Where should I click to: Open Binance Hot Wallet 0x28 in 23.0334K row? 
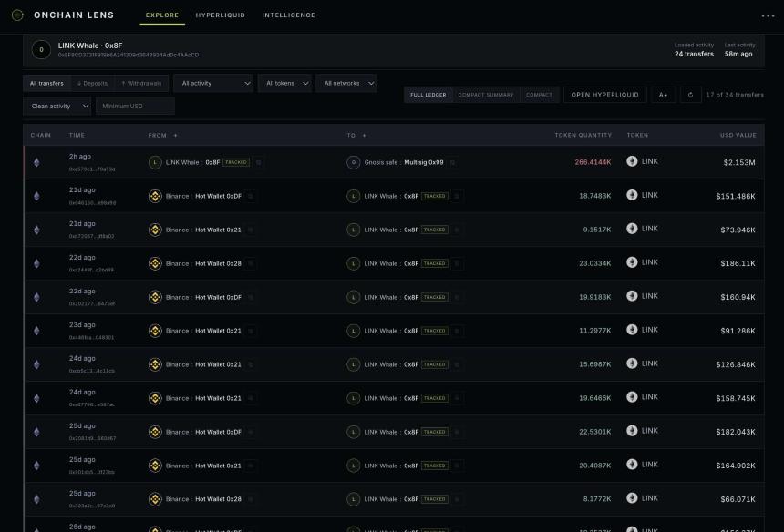[203, 263]
